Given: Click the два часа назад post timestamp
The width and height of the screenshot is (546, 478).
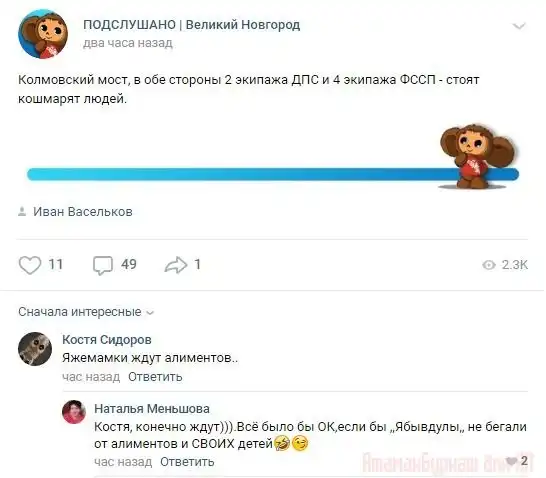Looking at the screenshot, I should (128, 43).
